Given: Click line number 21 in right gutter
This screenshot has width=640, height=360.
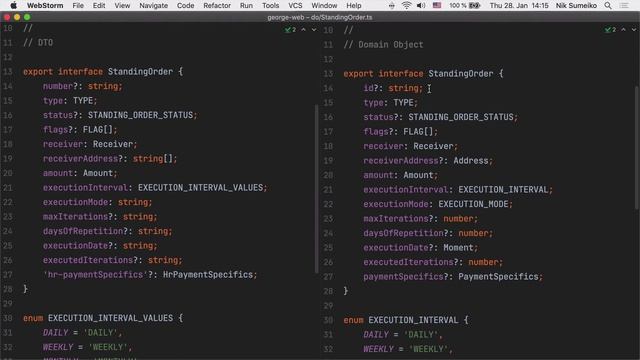Looking at the screenshot, I should coord(328,190).
